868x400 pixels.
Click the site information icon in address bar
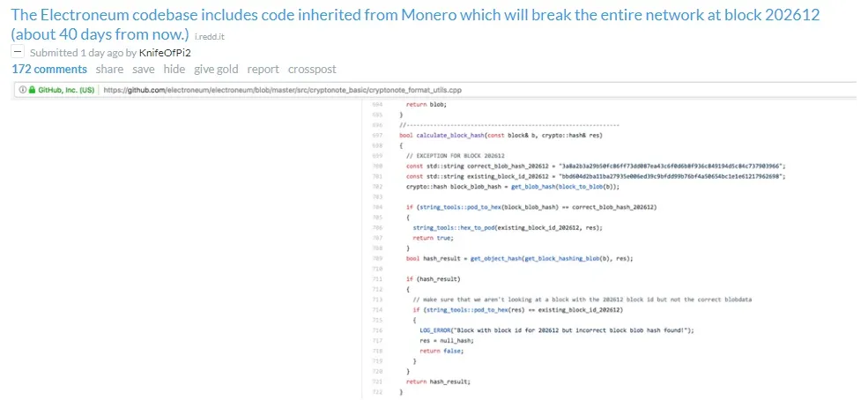point(23,90)
